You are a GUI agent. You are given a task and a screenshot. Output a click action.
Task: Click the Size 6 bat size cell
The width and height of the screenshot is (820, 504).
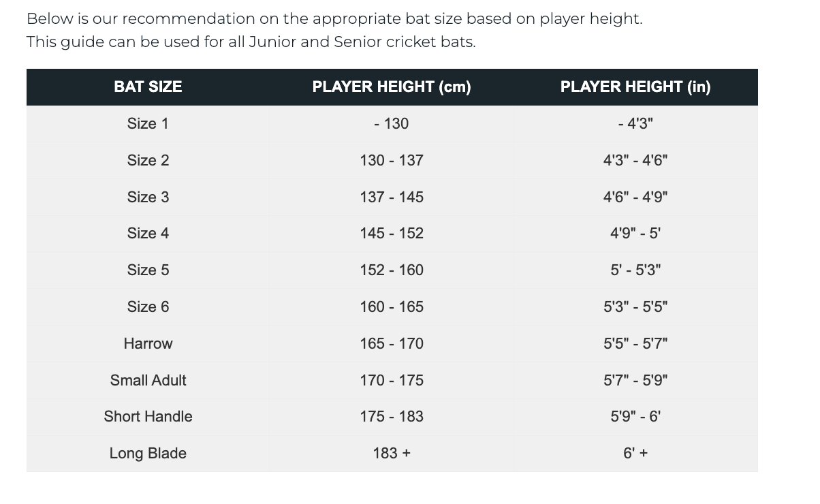(x=148, y=307)
